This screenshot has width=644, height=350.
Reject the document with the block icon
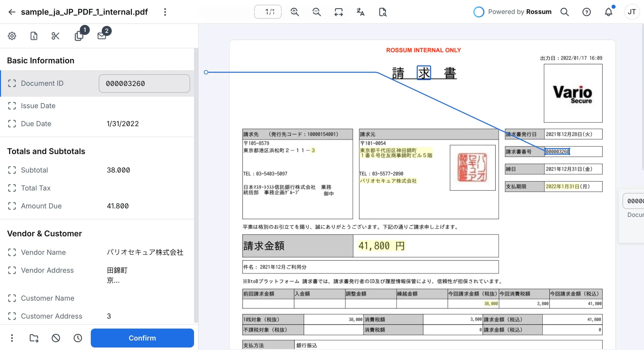point(56,338)
